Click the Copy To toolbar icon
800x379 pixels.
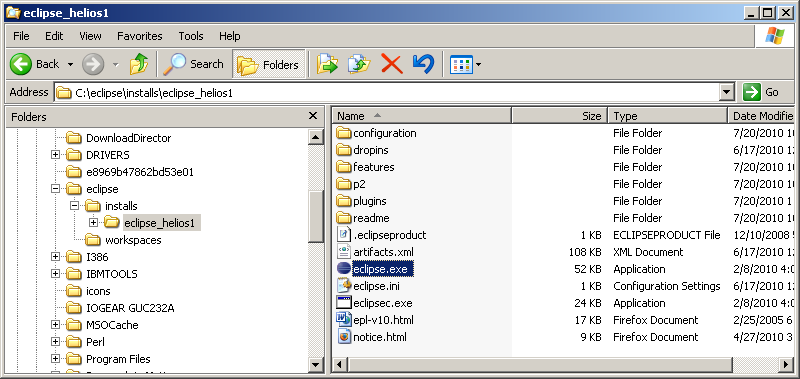click(359, 64)
